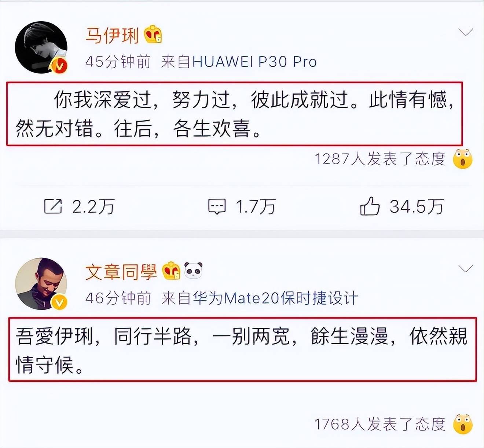Tap 来自HUAWEI P30 Pro source link
The height and width of the screenshot is (448, 484).
[239, 62]
